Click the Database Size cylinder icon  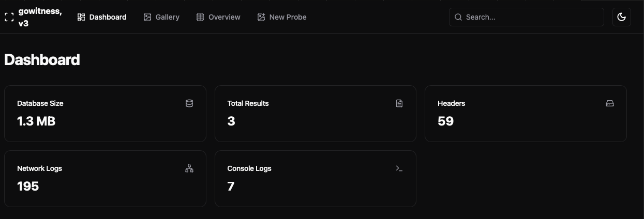189,103
